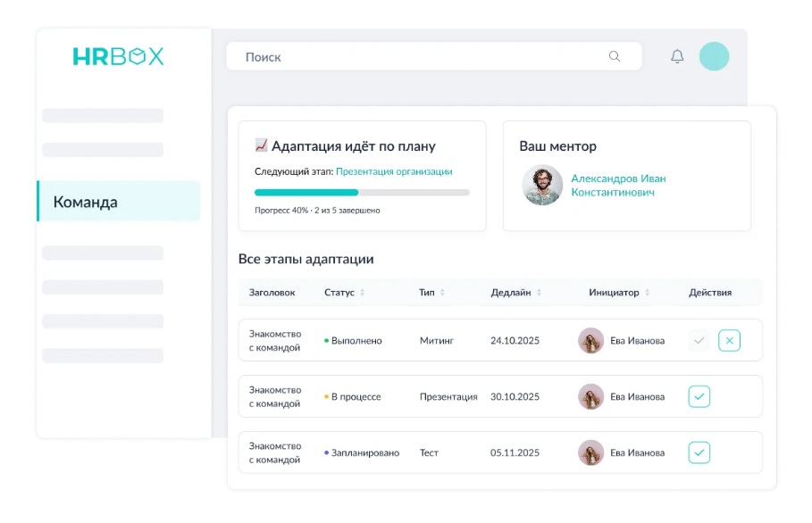Click the cancel X icon in the Митинг row
Screen dimensions: 812x523
pos(729,340)
